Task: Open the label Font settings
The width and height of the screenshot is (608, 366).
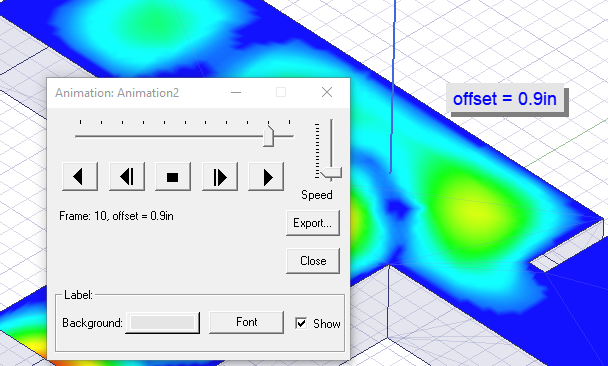Action: tap(247, 322)
